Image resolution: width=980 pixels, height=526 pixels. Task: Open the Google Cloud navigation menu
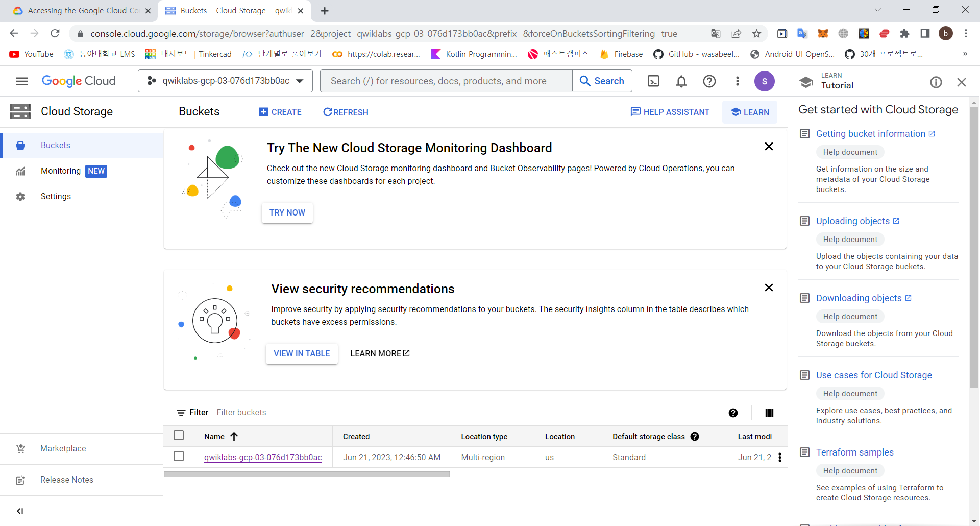pos(22,81)
